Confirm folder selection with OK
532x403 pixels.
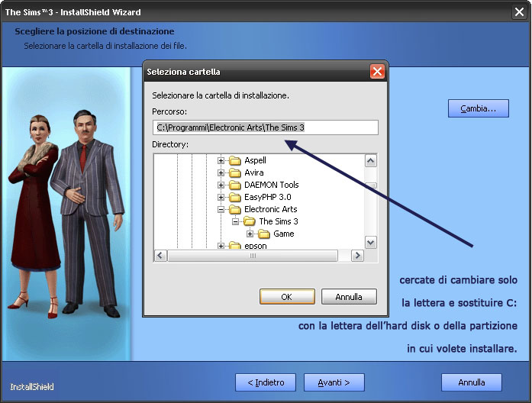(287, 297)
